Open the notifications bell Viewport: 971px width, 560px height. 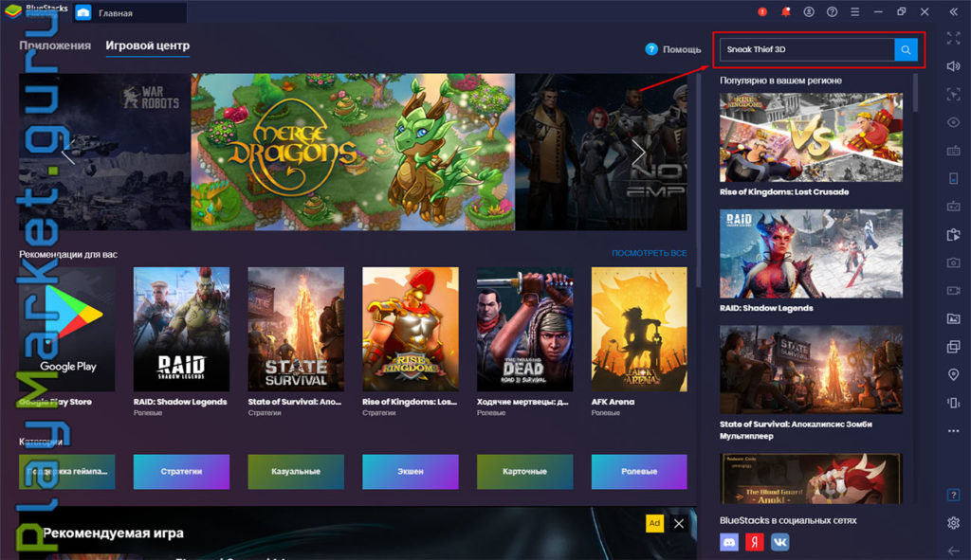coord(785,11)
